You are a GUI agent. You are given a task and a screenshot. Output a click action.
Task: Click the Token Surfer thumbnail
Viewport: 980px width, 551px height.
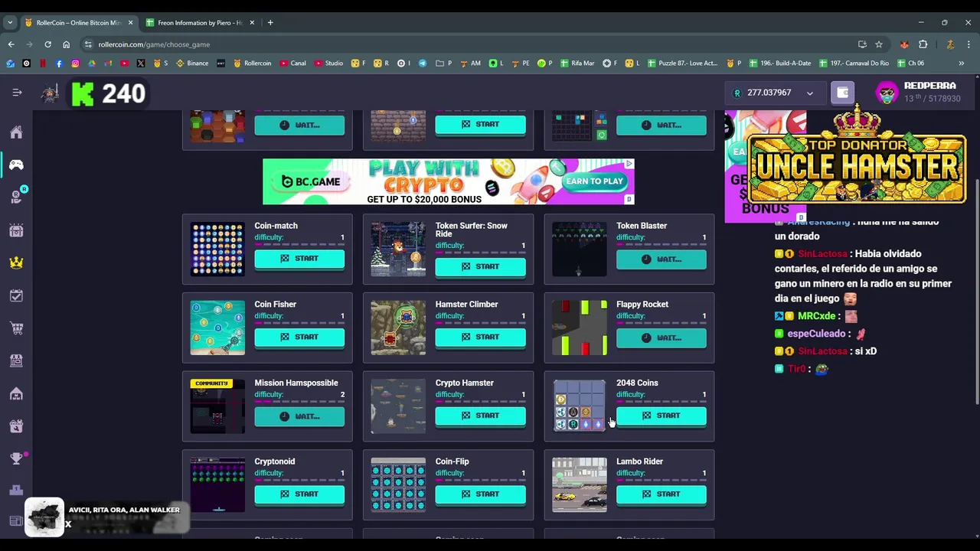coord(398,249)
